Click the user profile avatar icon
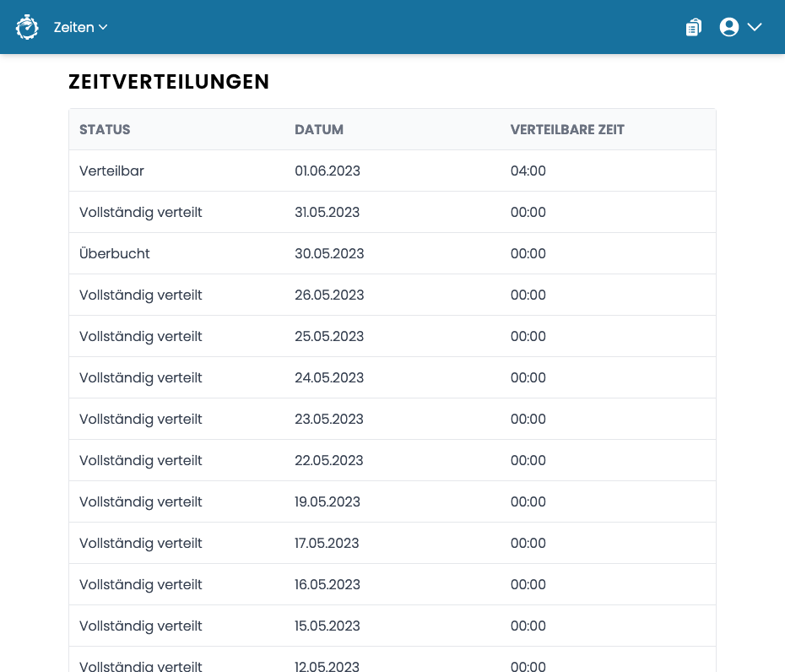Image resolution: width=785 pixels, height=672 pixels. (x=729, y=27)
